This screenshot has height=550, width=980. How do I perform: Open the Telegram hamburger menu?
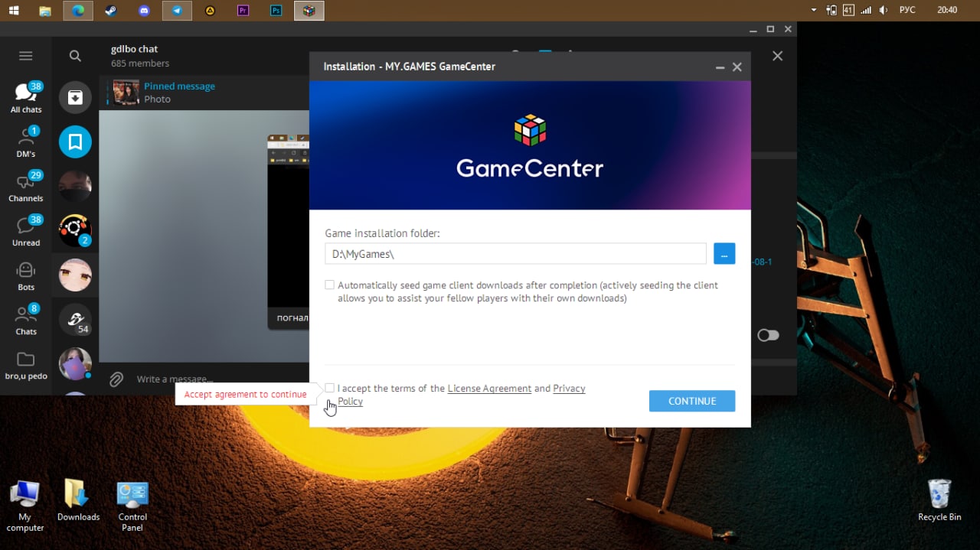25,56
